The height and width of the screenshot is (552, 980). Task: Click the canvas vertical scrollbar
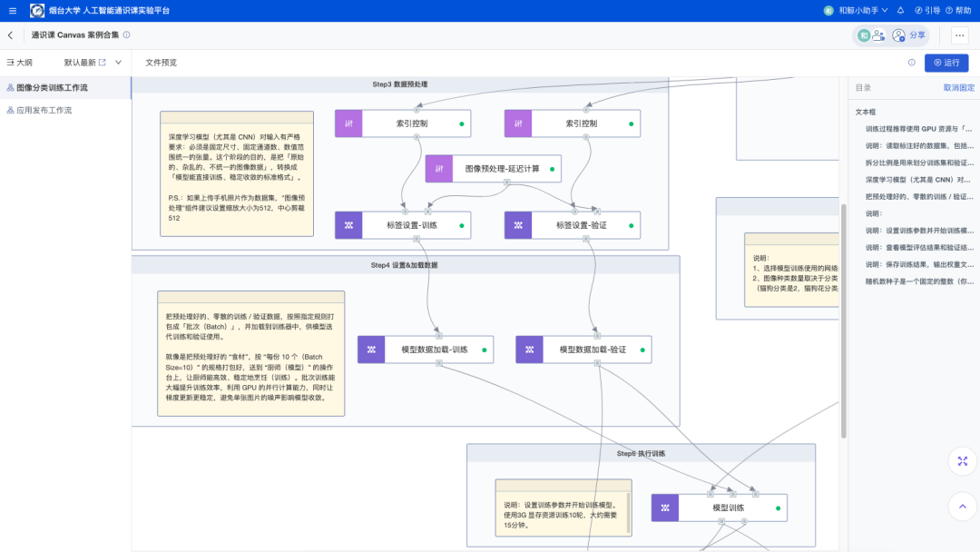[844, 318]
